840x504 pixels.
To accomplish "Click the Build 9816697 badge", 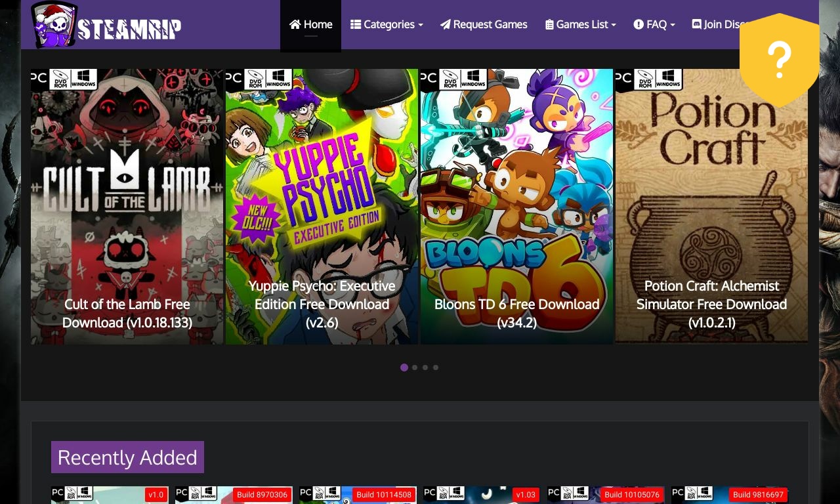I will click(758, 495).
